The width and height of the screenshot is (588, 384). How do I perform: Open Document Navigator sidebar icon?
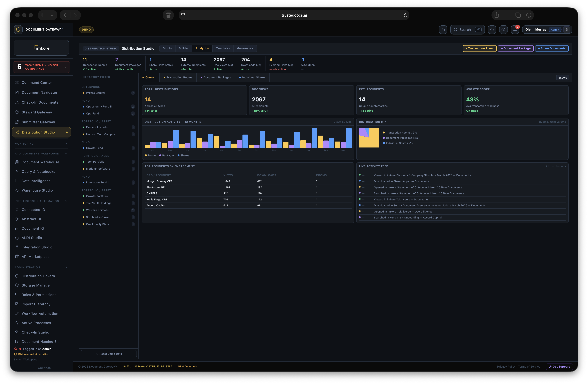[x=17, y=92]
